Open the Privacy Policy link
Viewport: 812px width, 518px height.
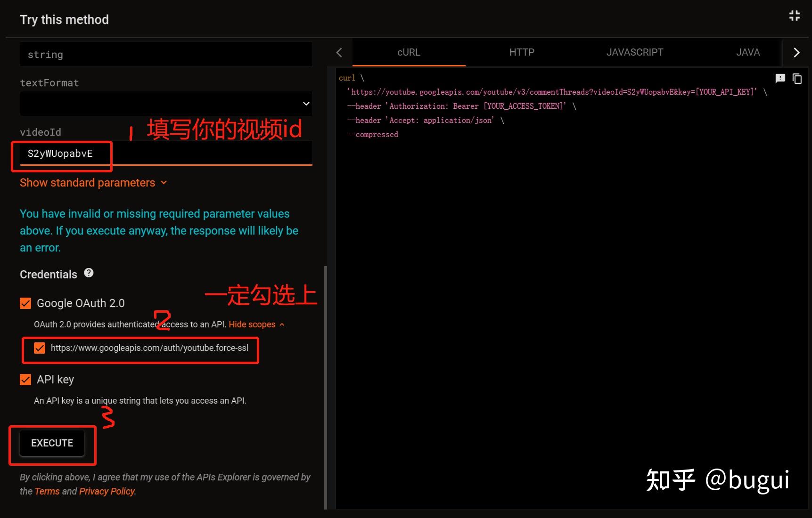[107, 491]
